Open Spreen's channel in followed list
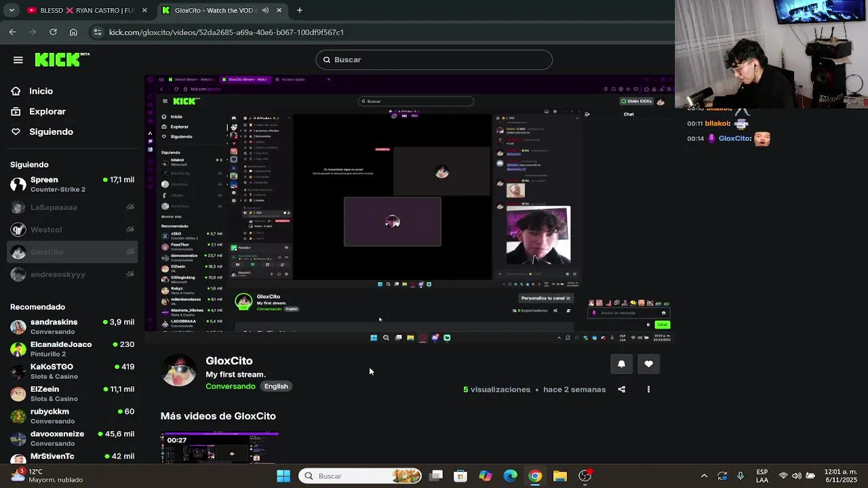The image size is (868, 488). 73,184
